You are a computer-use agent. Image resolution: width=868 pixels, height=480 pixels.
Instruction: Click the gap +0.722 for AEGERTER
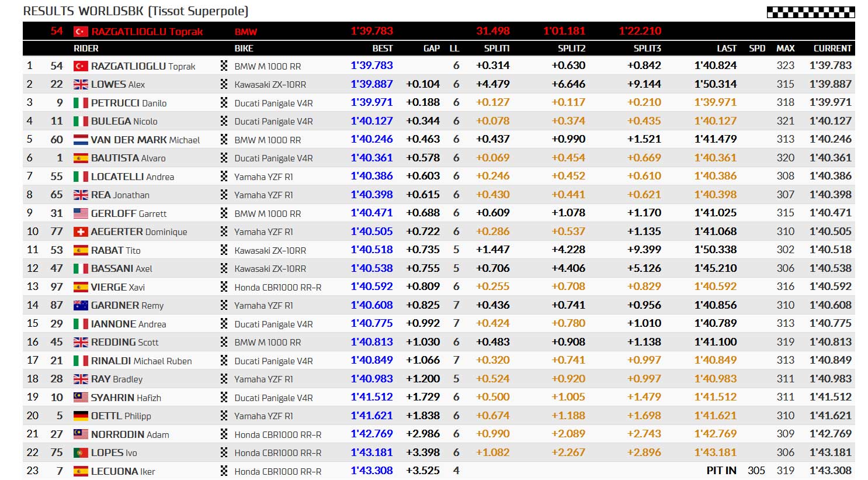point(423,232)
